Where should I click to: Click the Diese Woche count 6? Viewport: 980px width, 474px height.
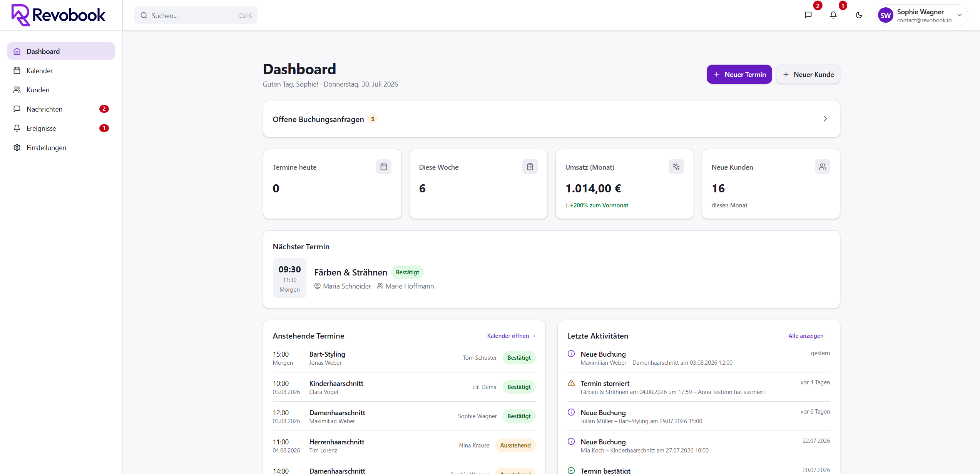click(422, 189)
